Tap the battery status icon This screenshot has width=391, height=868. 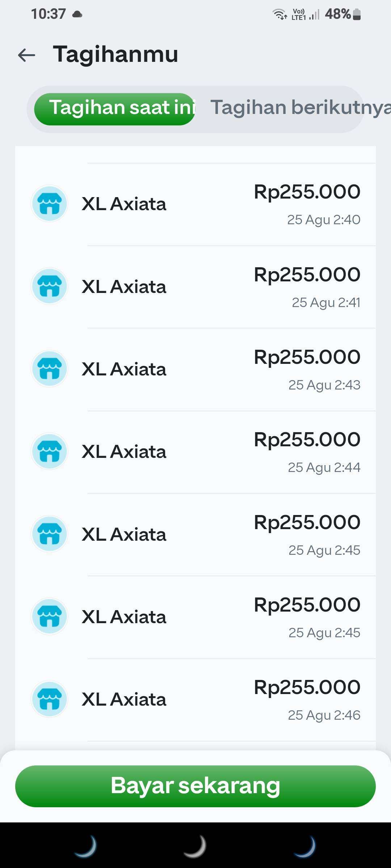[357, 14]
